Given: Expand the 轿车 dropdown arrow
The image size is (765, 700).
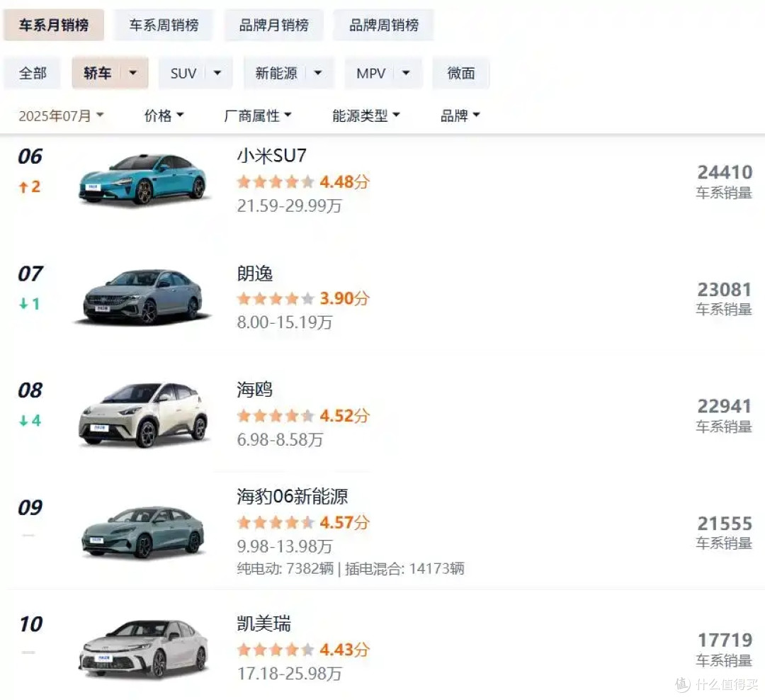Looking at the screenshot, I should (132, 73).
